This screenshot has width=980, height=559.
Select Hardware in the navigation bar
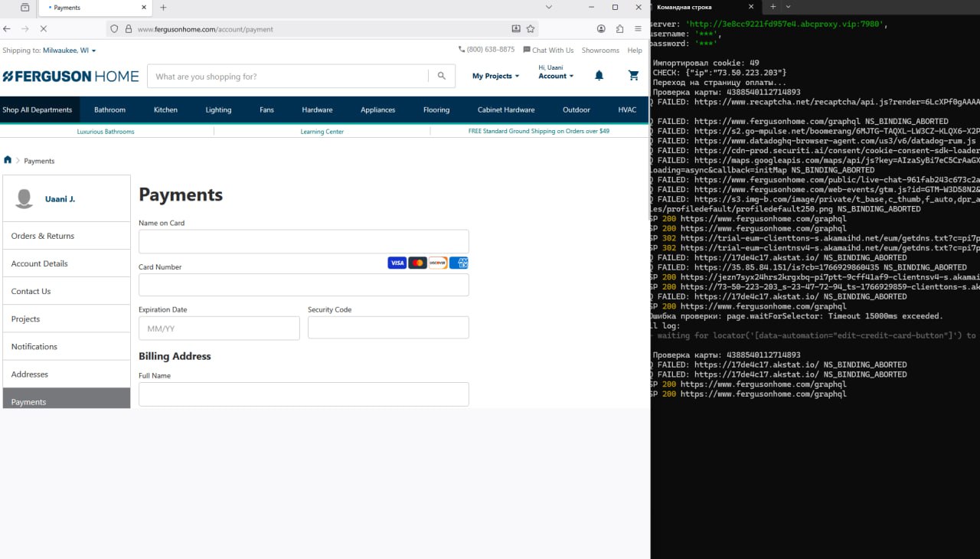317,110
